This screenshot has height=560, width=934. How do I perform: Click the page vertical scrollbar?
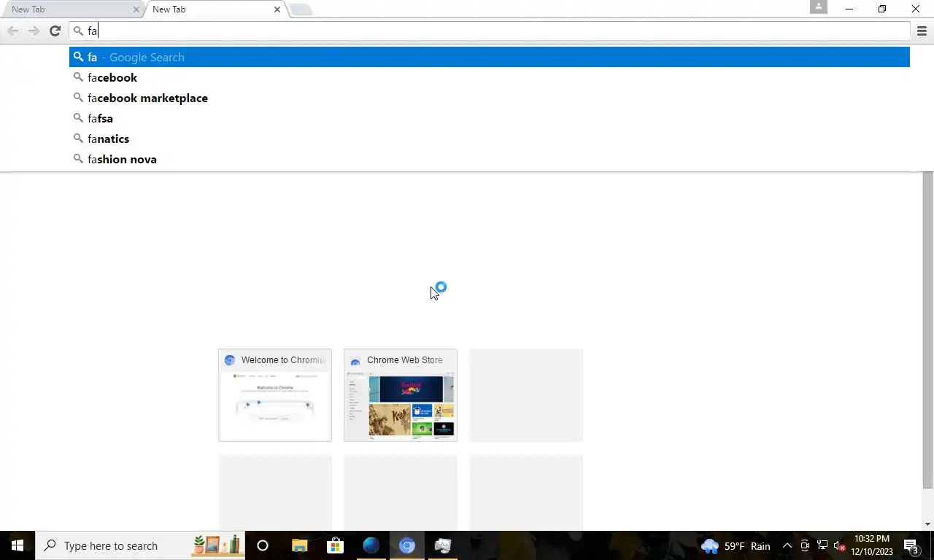[x=927, y=330]
